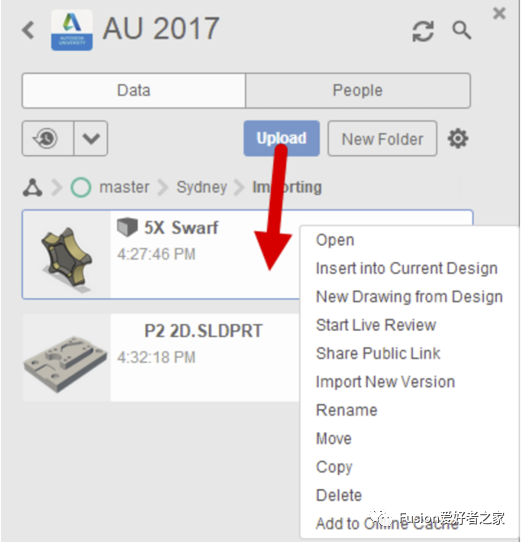521x542 pixels.
Task: Go to the project root hub icon
Action: 33,188
